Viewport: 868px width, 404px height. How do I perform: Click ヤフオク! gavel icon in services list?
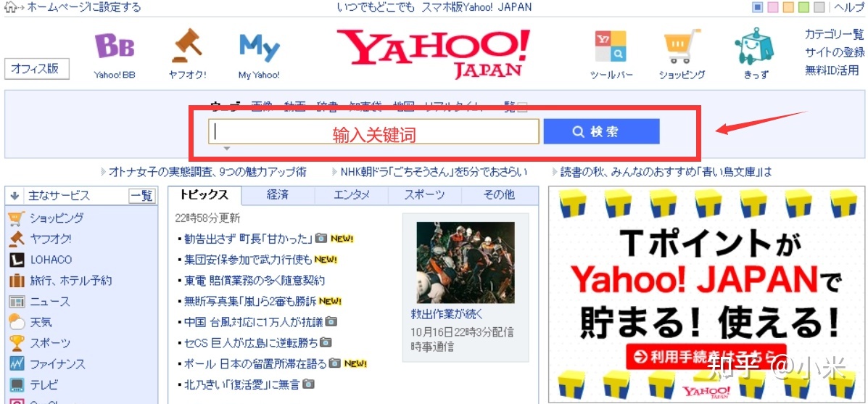coord(17,239)
